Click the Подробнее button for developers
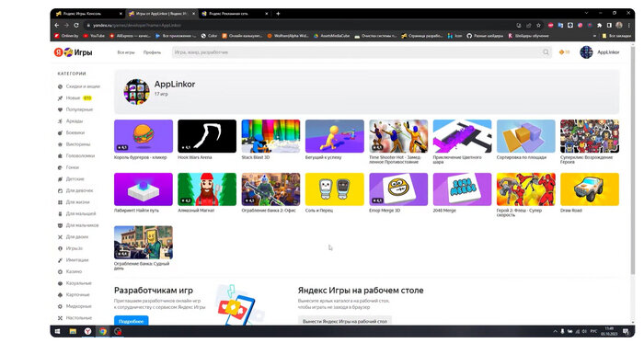The height and width of the screenshot is (343, 644). 131,321
